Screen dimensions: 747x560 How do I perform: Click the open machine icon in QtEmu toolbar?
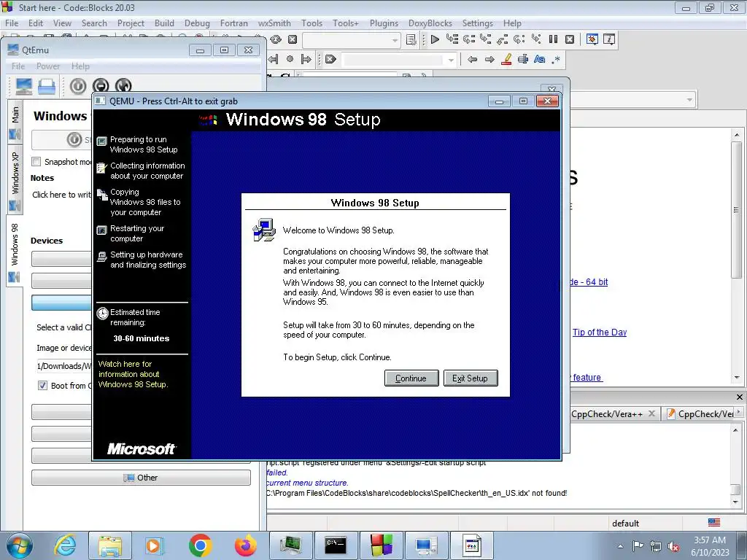click(47, 86)
